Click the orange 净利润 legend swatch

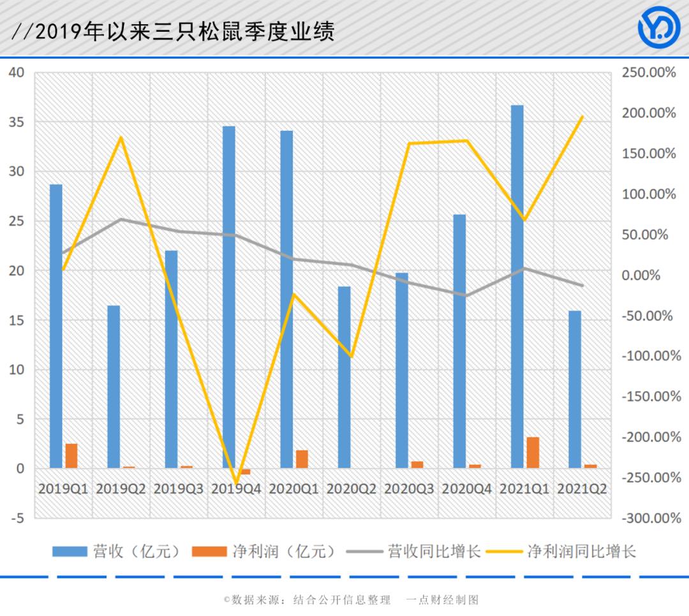[x=210, y=552]
